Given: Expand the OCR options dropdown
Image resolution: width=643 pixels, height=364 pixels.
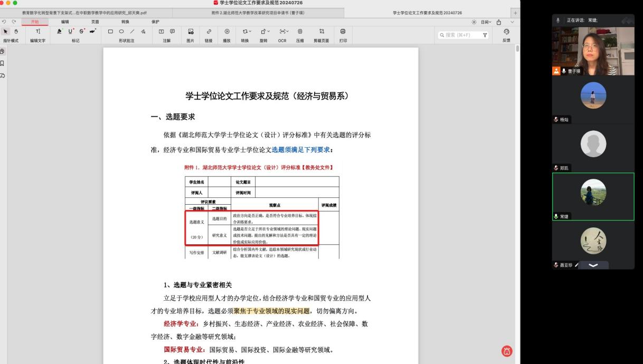Looking at the screenshot, I should 282,32.
